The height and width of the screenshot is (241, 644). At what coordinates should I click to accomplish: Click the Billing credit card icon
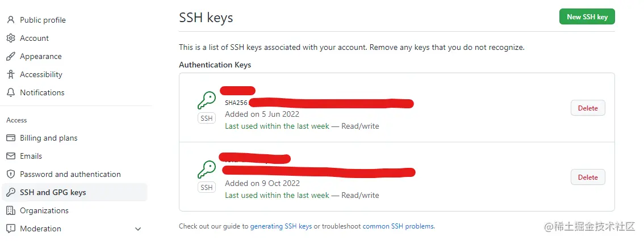[x=10, y=138]
